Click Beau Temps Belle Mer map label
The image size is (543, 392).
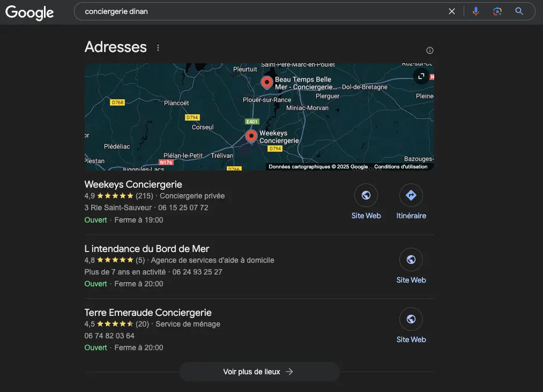tap(306, 83)
